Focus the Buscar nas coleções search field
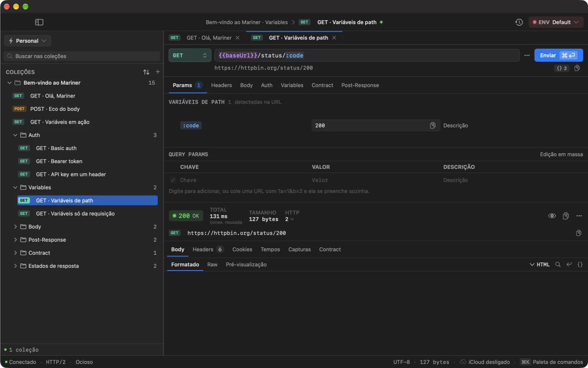The width and height of the screenshot is (588, 368). tap(82, 56)
